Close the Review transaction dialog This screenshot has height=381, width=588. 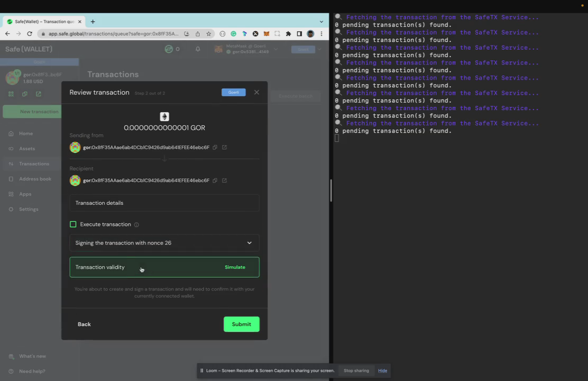256,93
